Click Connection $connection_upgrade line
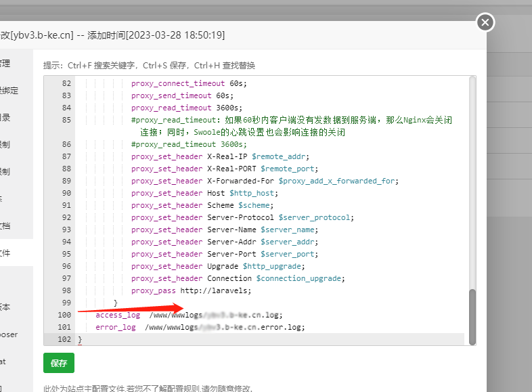 tap(238, 279)
